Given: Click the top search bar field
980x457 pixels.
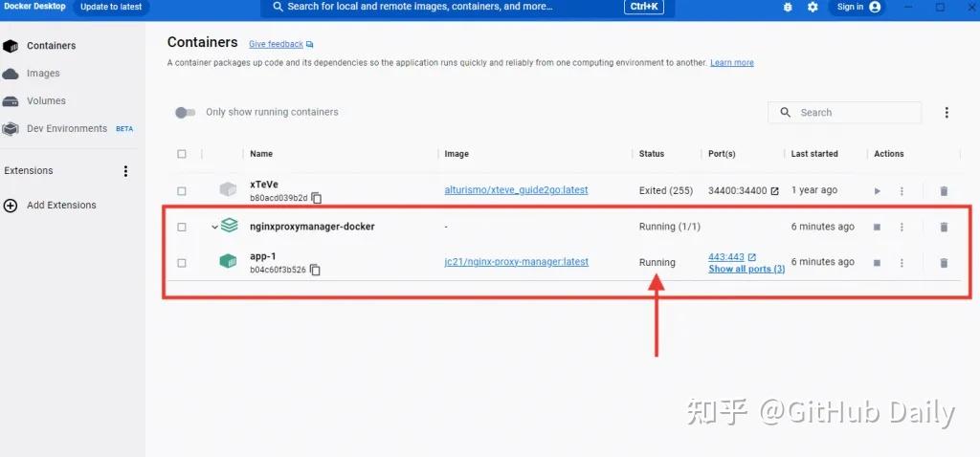Looking at the screenshot, I should click(467, 8).
